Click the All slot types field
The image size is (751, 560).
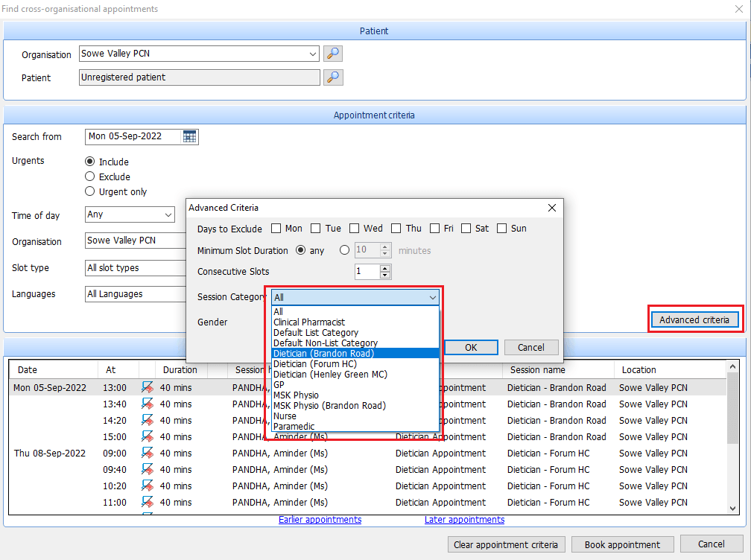pyautogui.click(x=136, y=268)
